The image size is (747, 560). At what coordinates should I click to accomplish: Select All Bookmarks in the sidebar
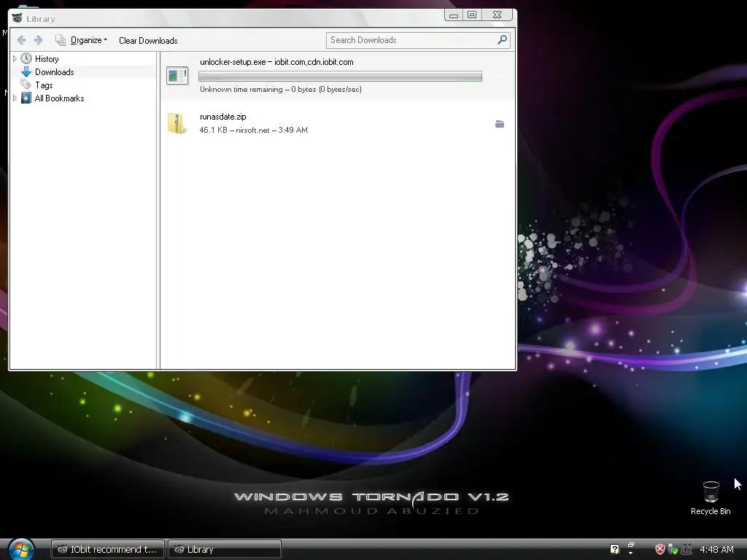click(x=60, y=98)
